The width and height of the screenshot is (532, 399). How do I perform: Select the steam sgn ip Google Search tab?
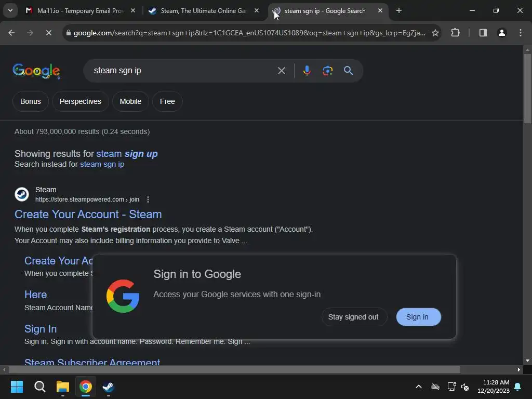[x=325, y=11]
